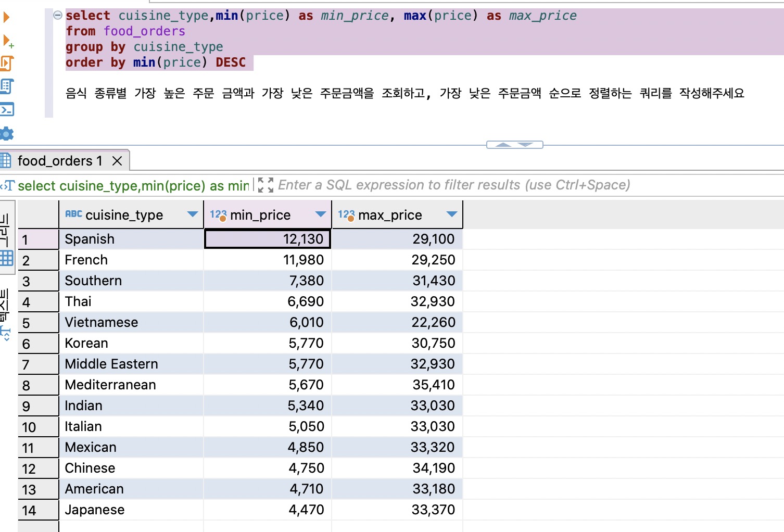Select row number 7 header

[x=38, y=364]
